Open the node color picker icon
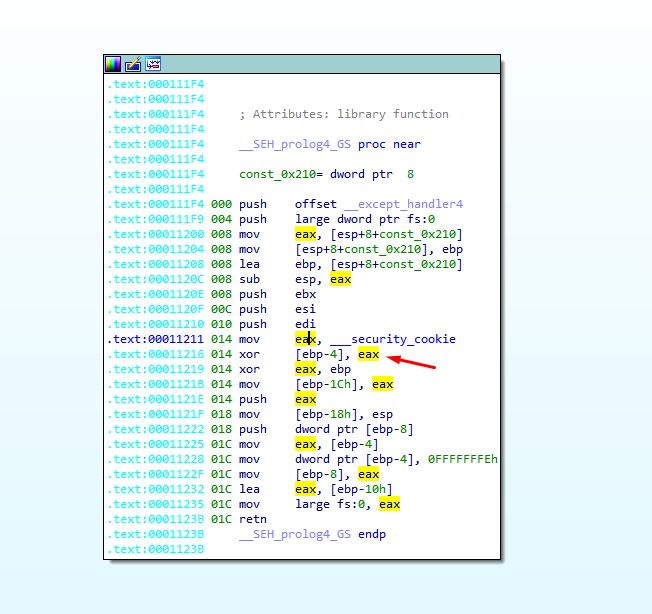The height and width of the screenshot is (614, 652). (113, 64)
